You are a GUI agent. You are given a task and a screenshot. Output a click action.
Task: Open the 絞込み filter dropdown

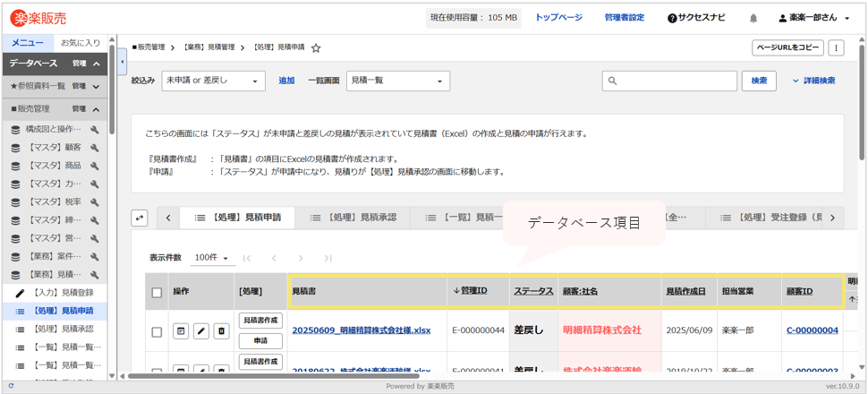tap(213, 81)
